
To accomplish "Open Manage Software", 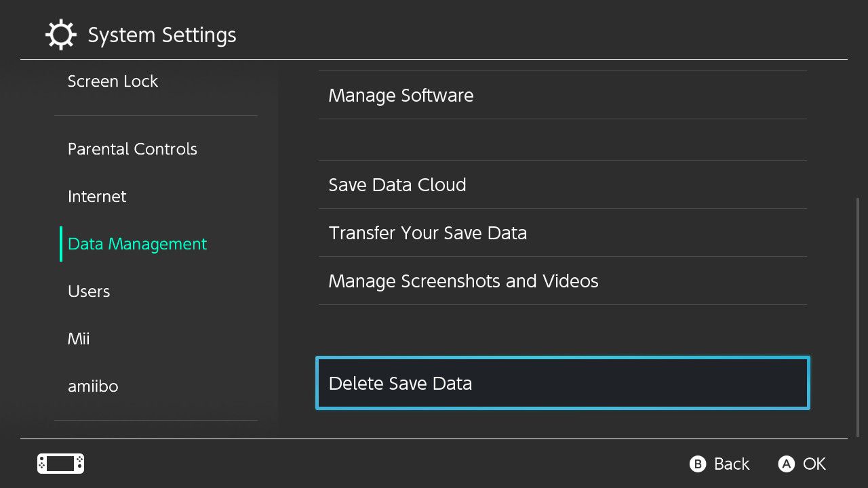I will pos(400,95).
